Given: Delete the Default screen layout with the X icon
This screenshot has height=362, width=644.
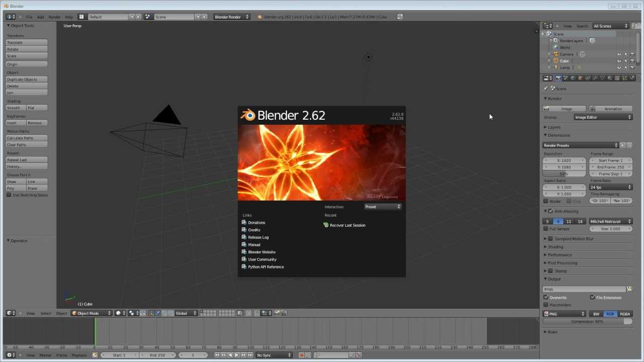Looking at the screenshot, I should pos(138,17).
